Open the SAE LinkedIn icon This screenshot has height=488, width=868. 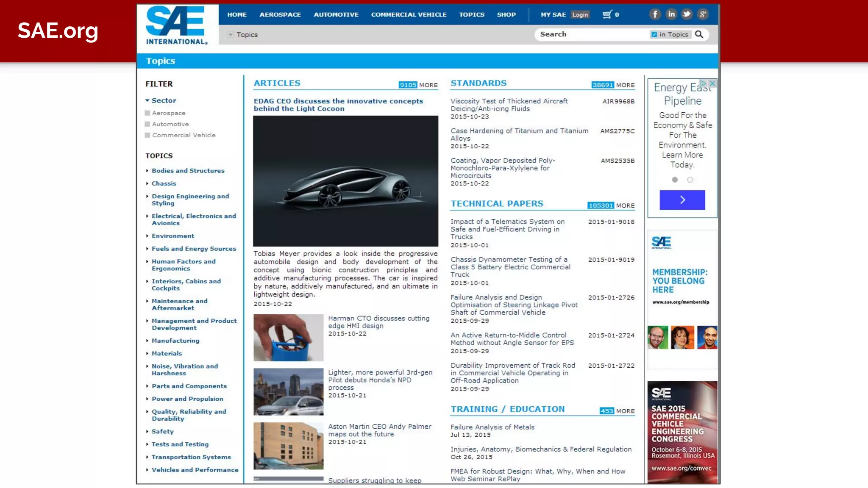click(671, 14)
